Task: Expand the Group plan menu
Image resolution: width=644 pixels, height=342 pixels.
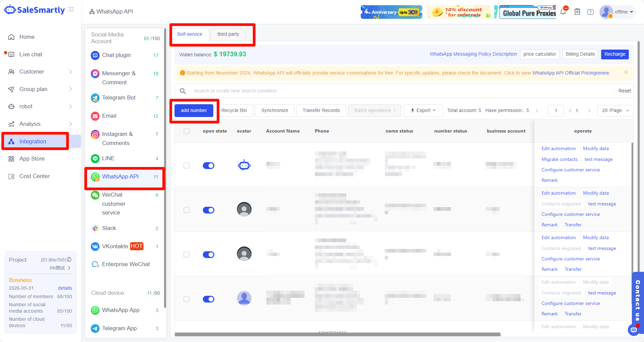Action: tap(41, 89)
